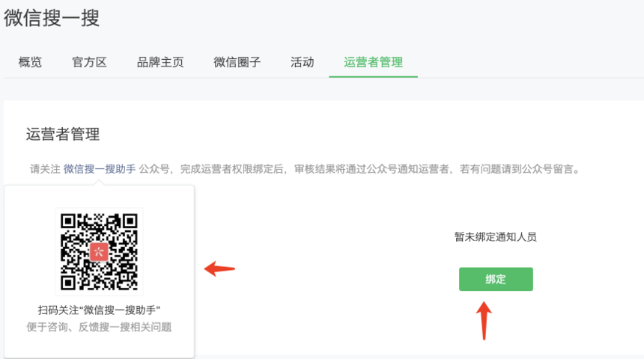644x359 pixels.
Task: Click the 便于咨询、反馈搜一搜相关问题 subtitle
Action: [x=99, y=327]
